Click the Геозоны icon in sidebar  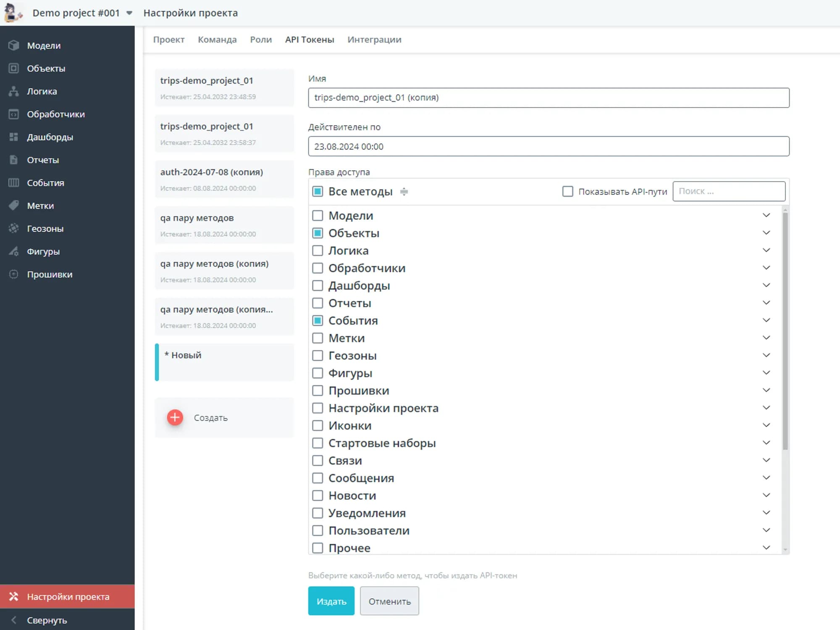point(13,228)
